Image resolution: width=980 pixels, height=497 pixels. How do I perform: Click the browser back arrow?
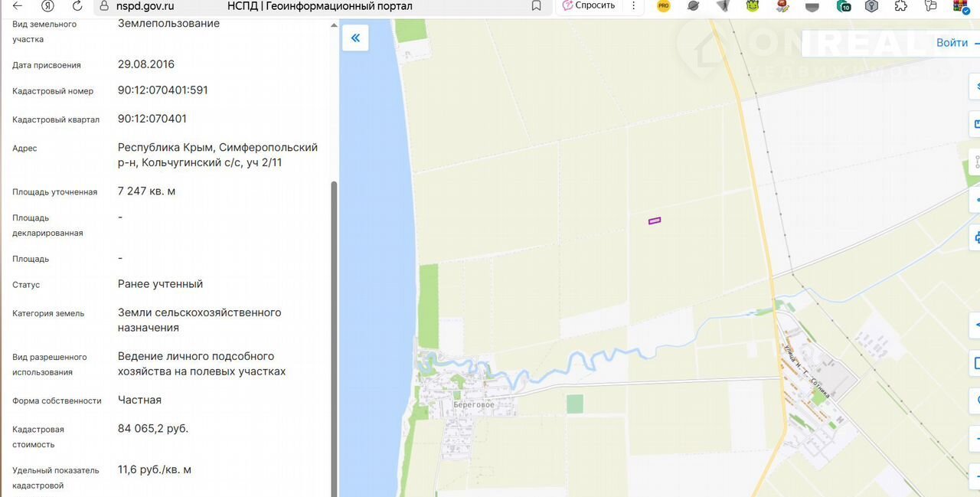click(x=17, y=6)
